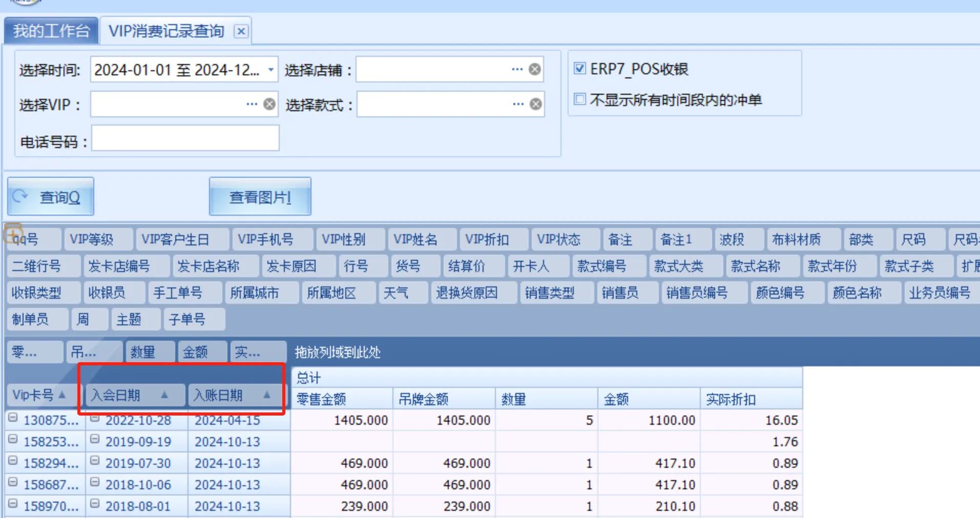Open the 选择店铺 ellipsis lookup

(x=517, y=69)
